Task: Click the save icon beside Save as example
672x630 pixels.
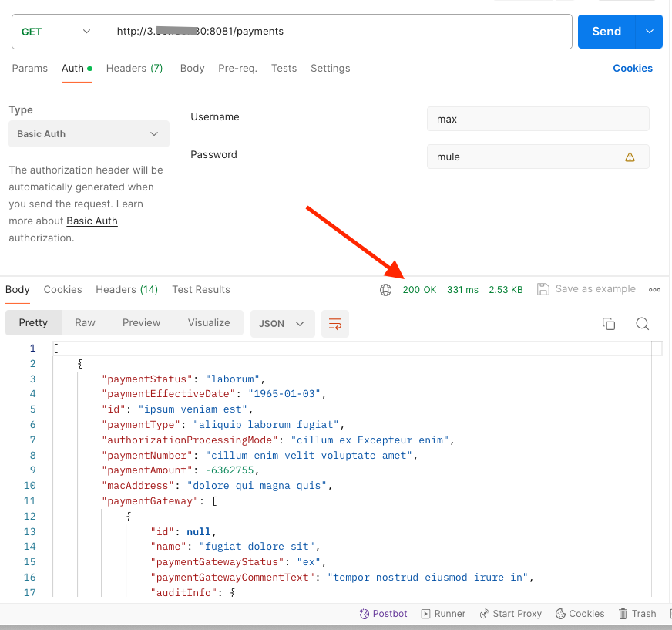Action: (543, 289)
